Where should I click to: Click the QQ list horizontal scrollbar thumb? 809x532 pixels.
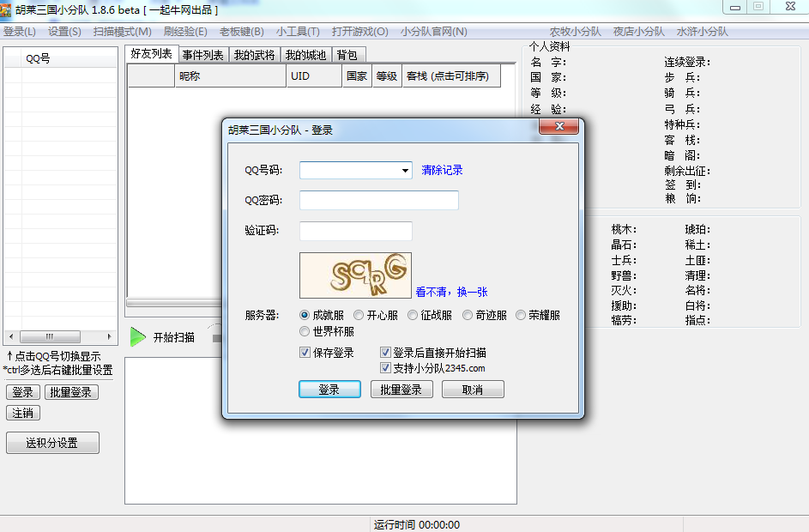tap(50, 336)
